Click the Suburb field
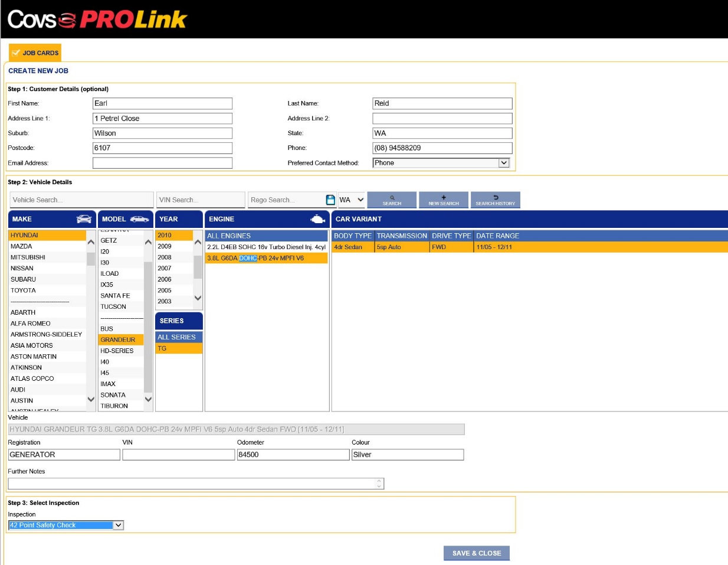Viewport: 728px width, 565px height. coord(163,133)
